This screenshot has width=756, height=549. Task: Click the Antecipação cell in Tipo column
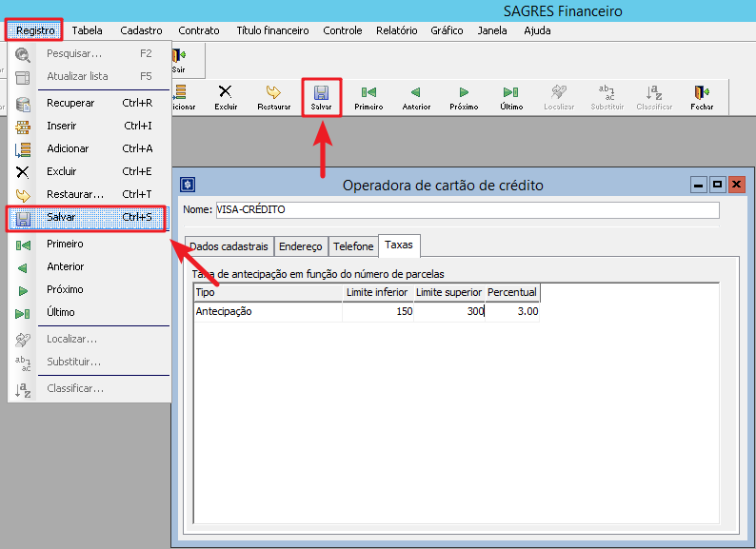[x=269, y=311]
